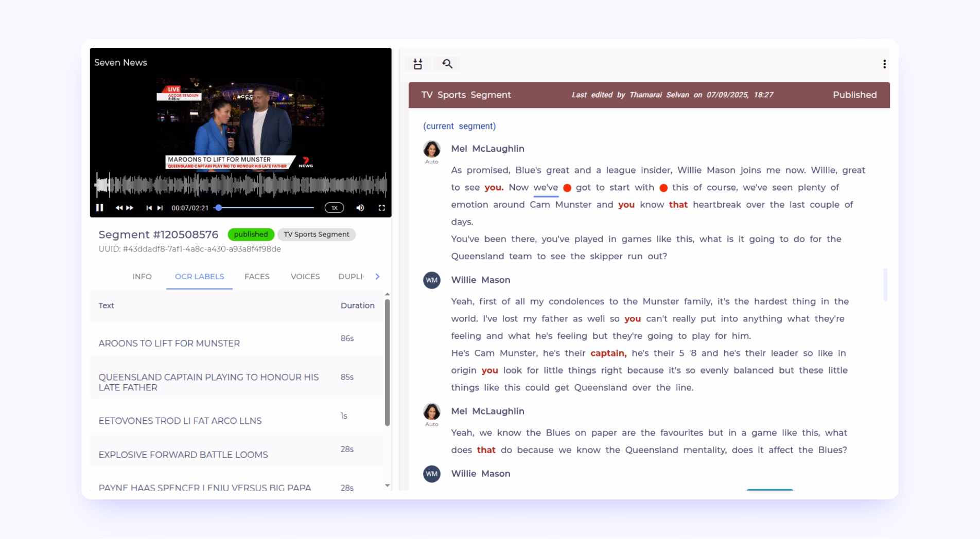Select OCR row QUEENSLAND CAPTAIN PLAYING TO HONOUR
Viewport: 980px width, 539px height.
[237, 378]
